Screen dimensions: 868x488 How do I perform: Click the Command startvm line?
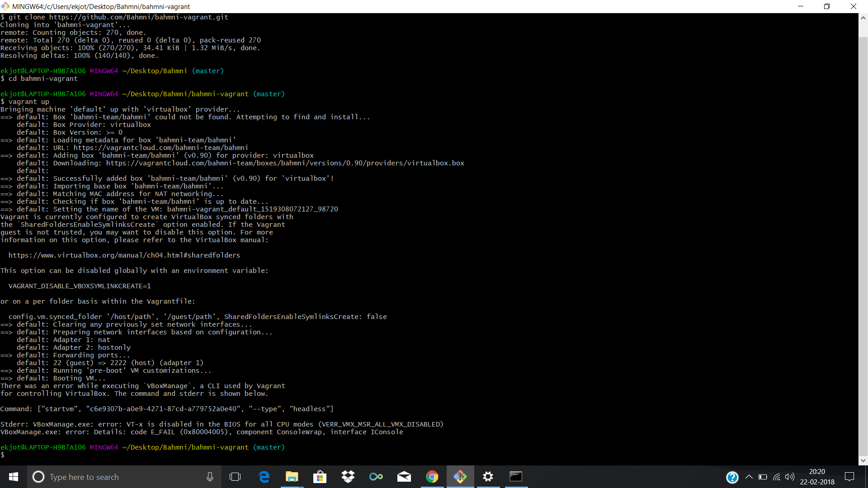tap(167, 409)
